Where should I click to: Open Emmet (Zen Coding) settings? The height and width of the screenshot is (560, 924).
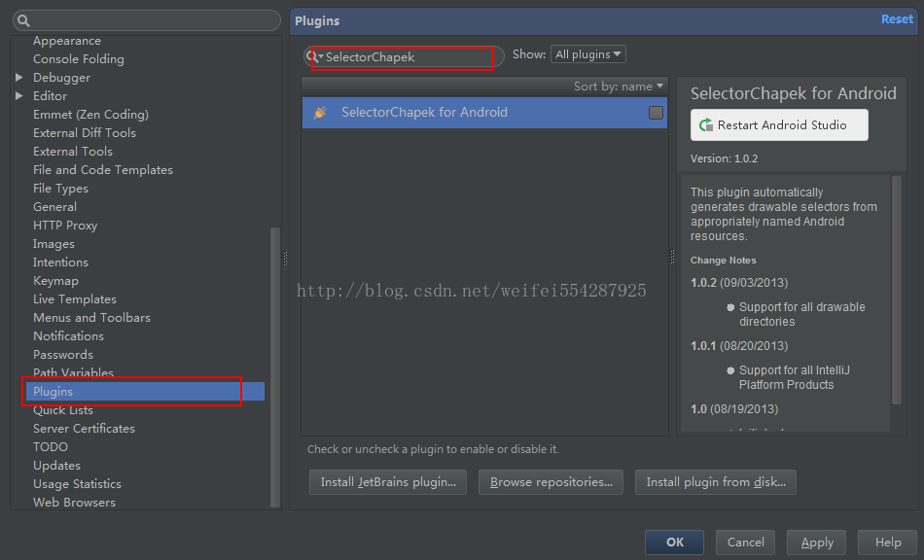[90, 115]
